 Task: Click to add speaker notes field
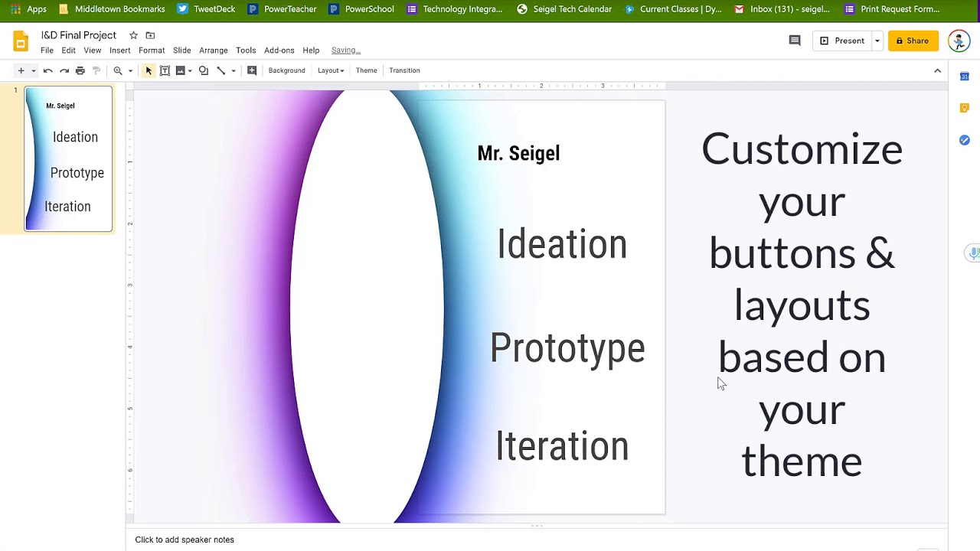coord(185,540)
